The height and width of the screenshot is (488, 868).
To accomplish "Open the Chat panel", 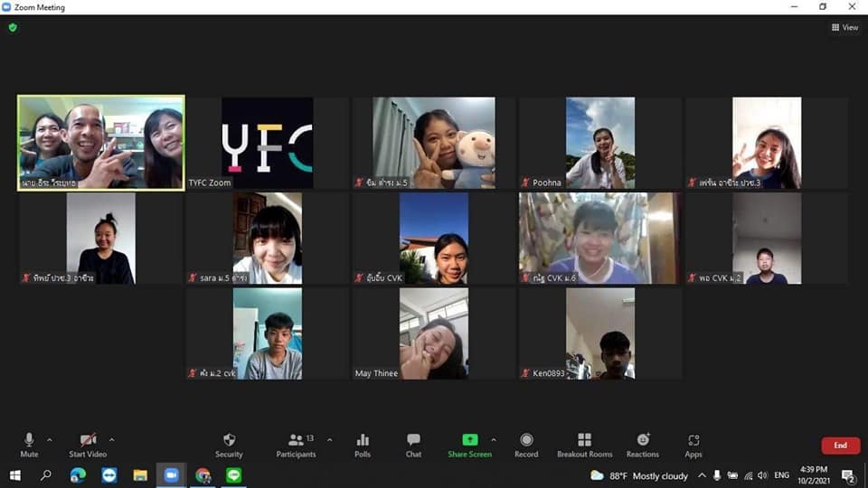I will click(x=413, y=445).
